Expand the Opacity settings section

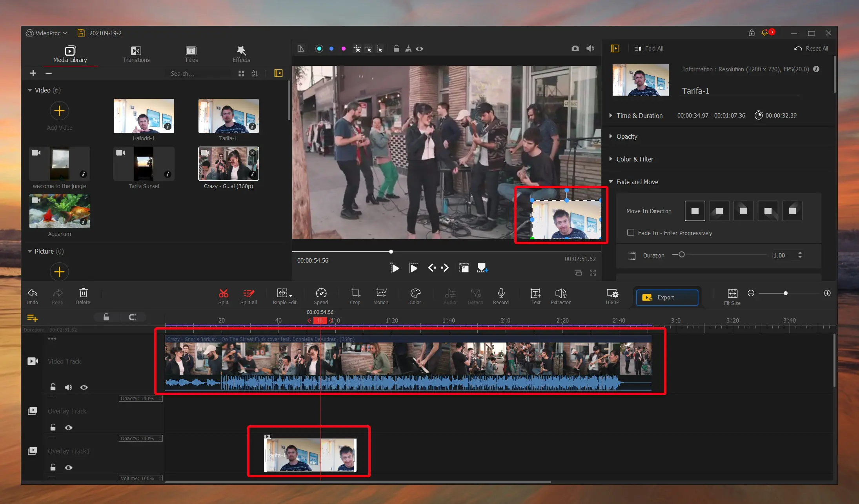tap(611, 136)
